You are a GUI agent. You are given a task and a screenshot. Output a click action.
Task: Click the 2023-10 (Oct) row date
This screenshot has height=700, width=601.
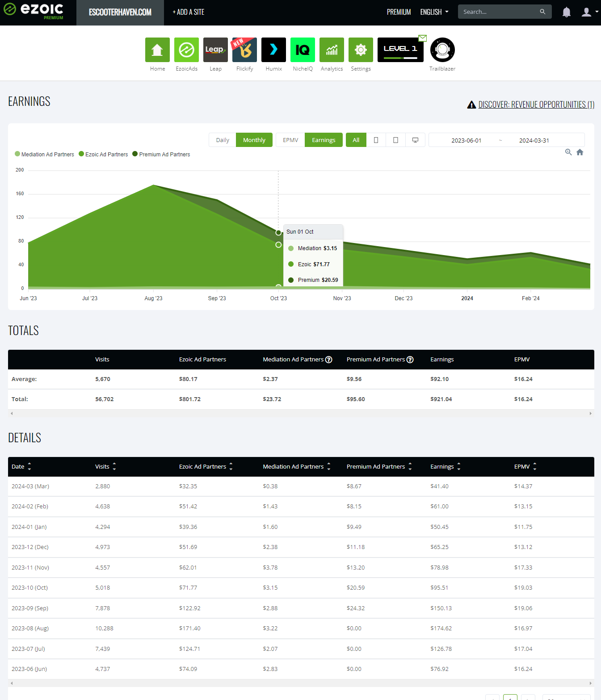click(29, 587)
